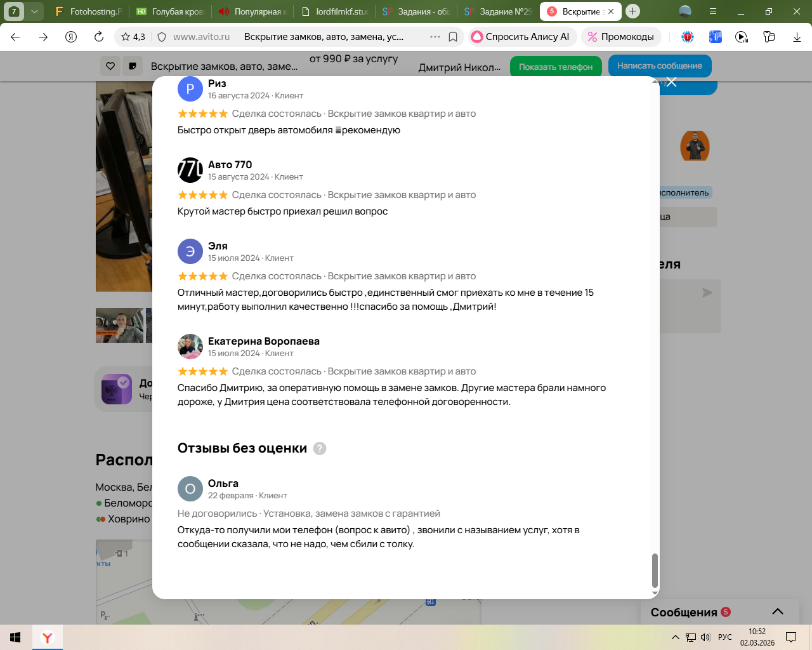Close the Avito reviews popup
The height and width of the screenshot is (650, 812).
coord(672,82)
